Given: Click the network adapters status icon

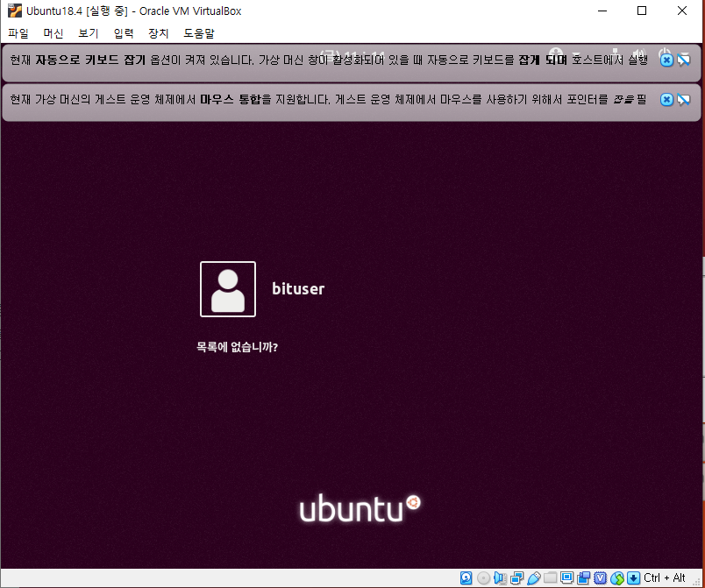Looking at the screenshot, I should 517,577.
